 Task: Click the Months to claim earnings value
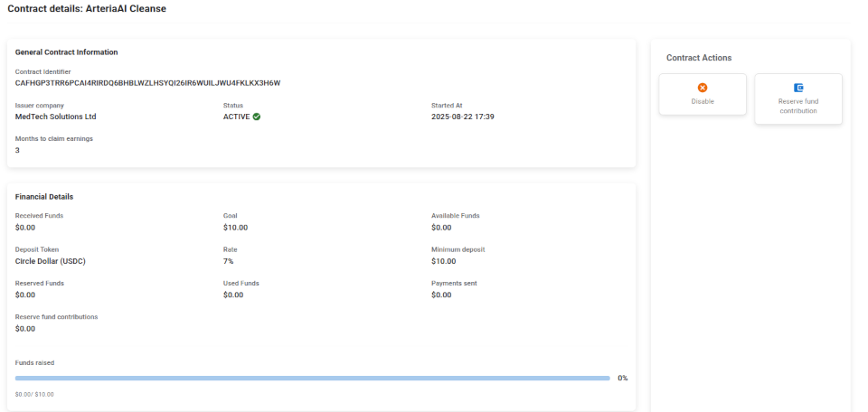tap(18, 150)
